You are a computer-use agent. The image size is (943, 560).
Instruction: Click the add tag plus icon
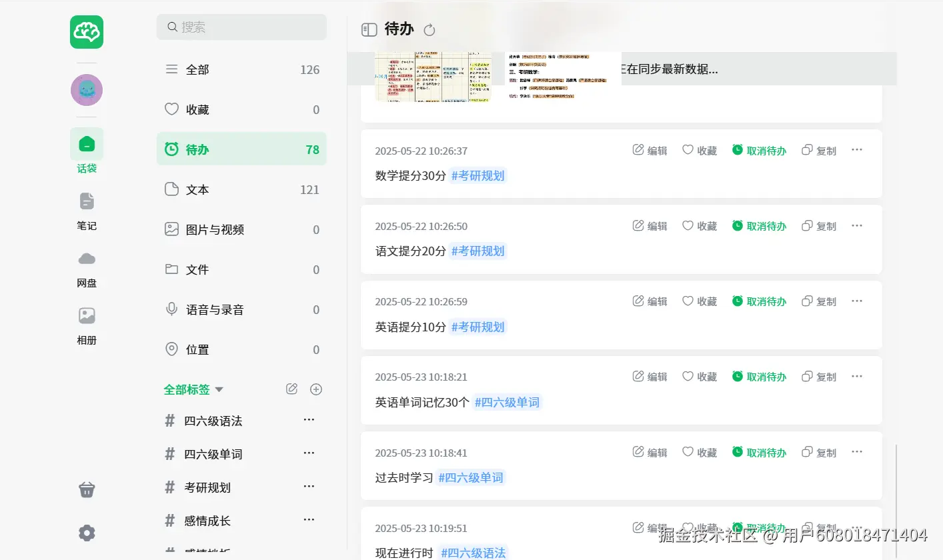click(x=316, y=389)
